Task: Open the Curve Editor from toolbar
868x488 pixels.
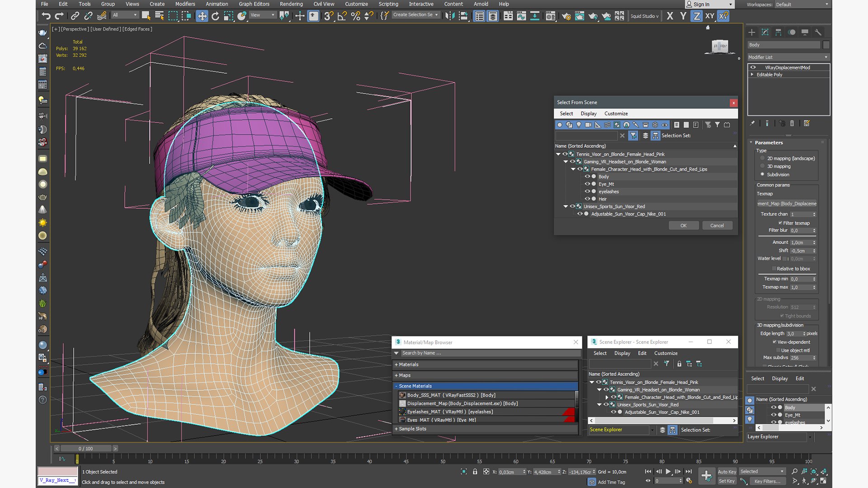Action: pos(522,16)
